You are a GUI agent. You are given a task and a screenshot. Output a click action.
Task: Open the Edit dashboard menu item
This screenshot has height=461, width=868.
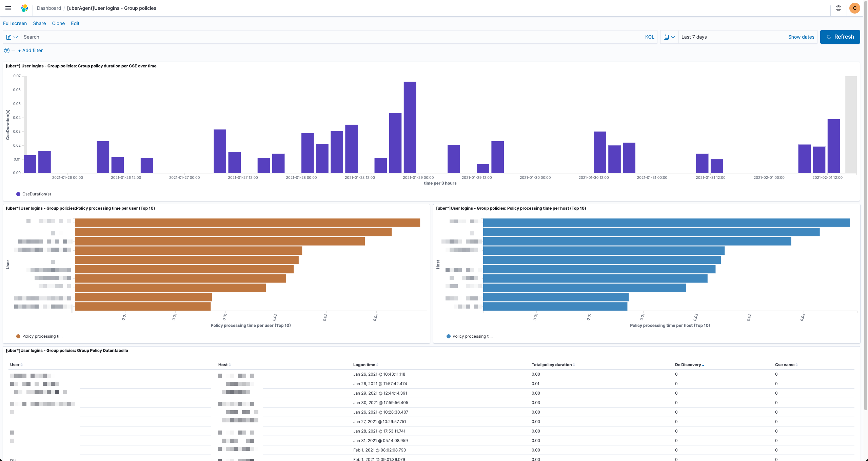click(75, 23)
